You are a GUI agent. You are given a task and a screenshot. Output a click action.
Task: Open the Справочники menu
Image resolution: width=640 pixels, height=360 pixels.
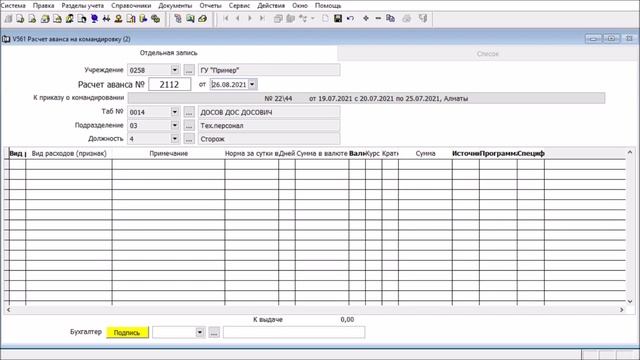pyautogui.click(x=131, y=5)
